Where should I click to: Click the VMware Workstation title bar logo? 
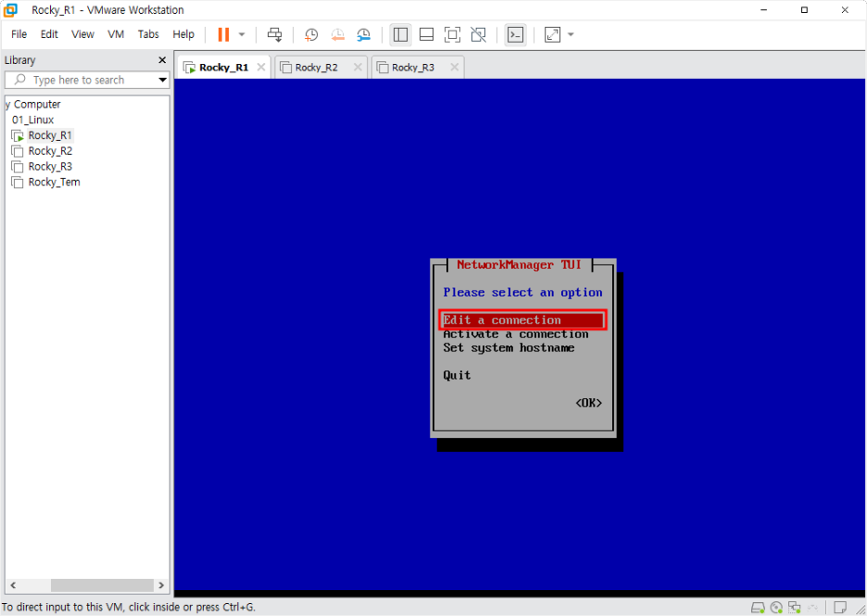pyautogui.click(x=10, y=10)
